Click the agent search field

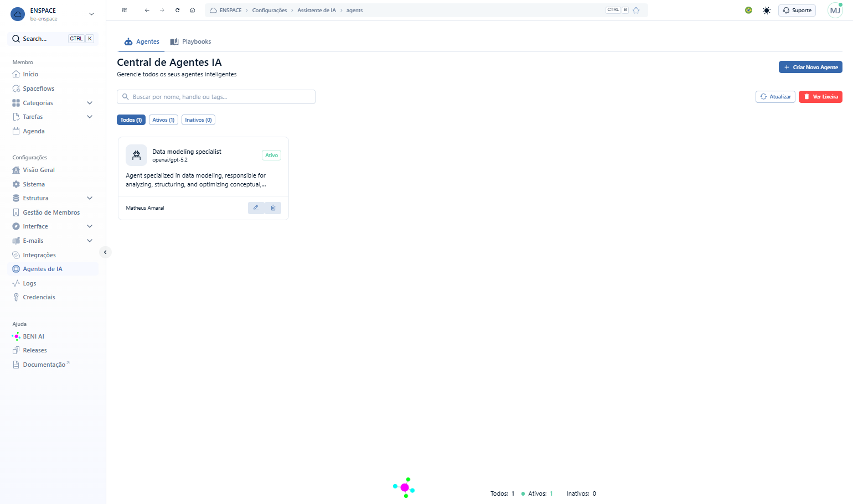[216, 97]
